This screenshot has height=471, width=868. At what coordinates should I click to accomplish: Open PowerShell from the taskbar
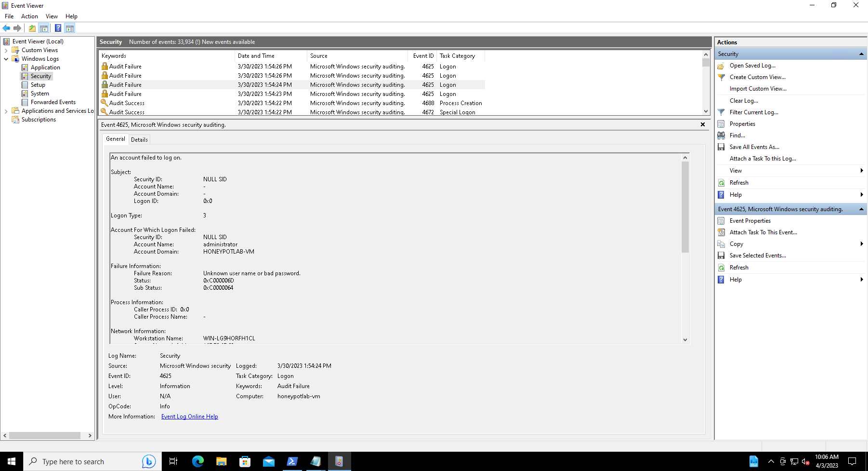pos(292,461)
